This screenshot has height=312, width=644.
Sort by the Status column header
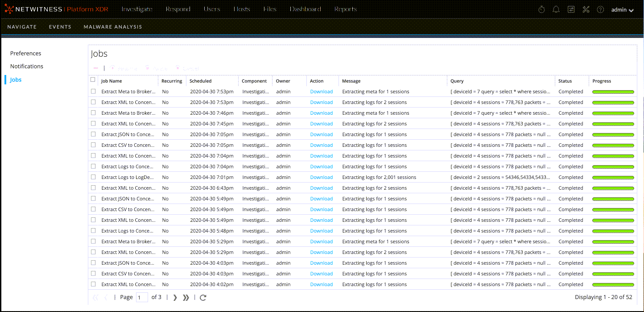(x=565, y=81)
